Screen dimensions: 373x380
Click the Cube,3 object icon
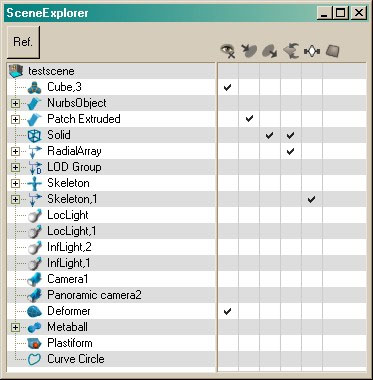click(34, 87)
